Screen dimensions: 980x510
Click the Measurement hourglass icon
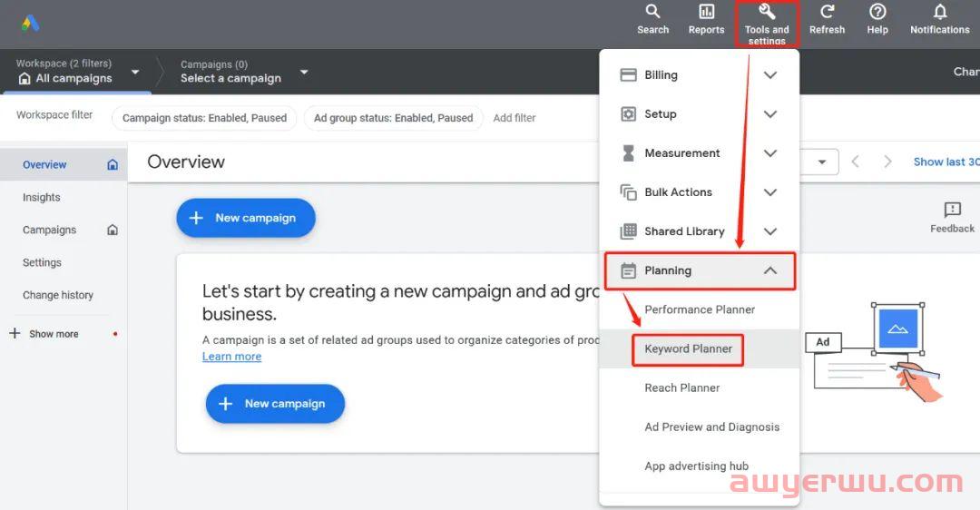click(x=628, y=153)
